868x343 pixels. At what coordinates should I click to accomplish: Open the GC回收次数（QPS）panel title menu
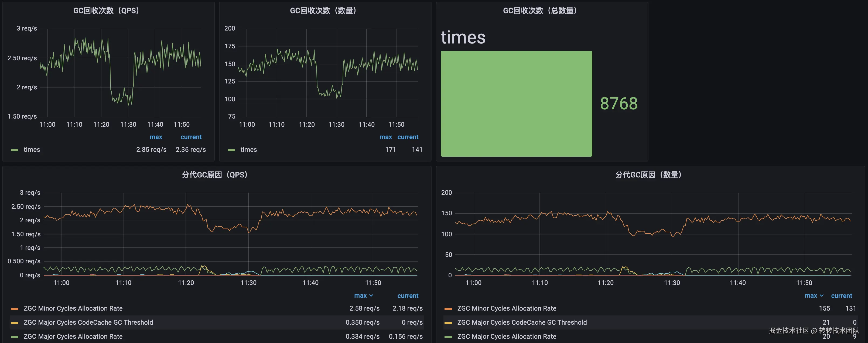point(106,11)
